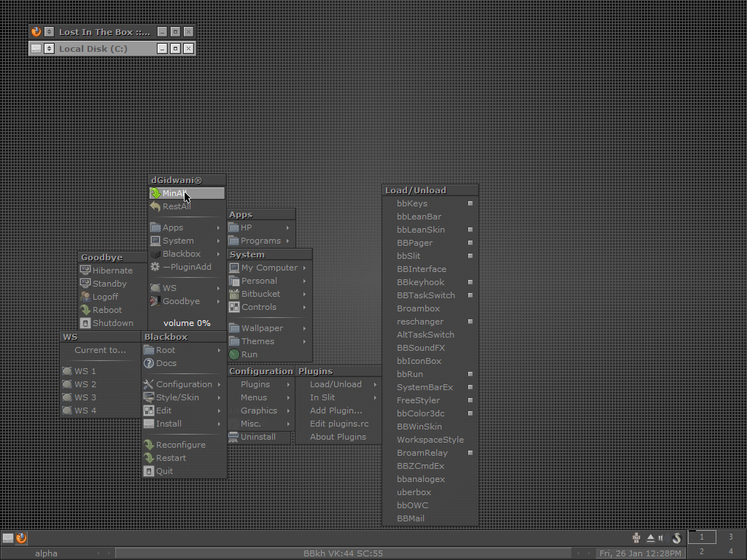
Task: Click the WS 3 workspace icon
Action: (x=67, y=397)
